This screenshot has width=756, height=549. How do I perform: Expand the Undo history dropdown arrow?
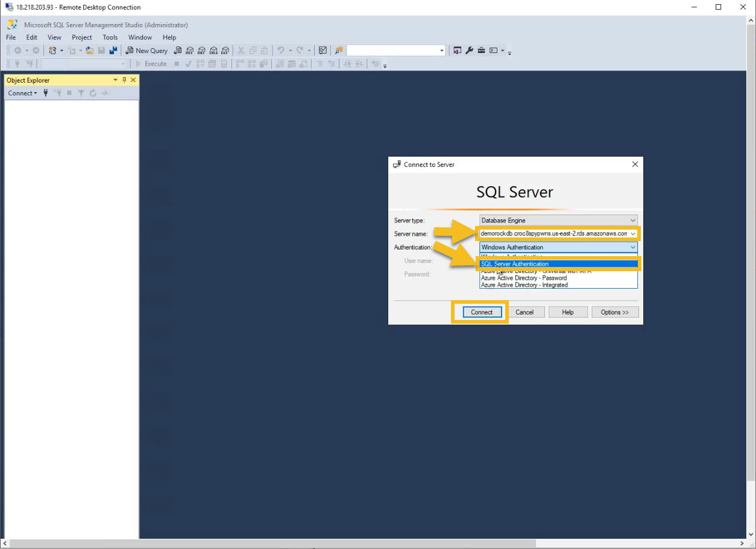pos(290,51)
